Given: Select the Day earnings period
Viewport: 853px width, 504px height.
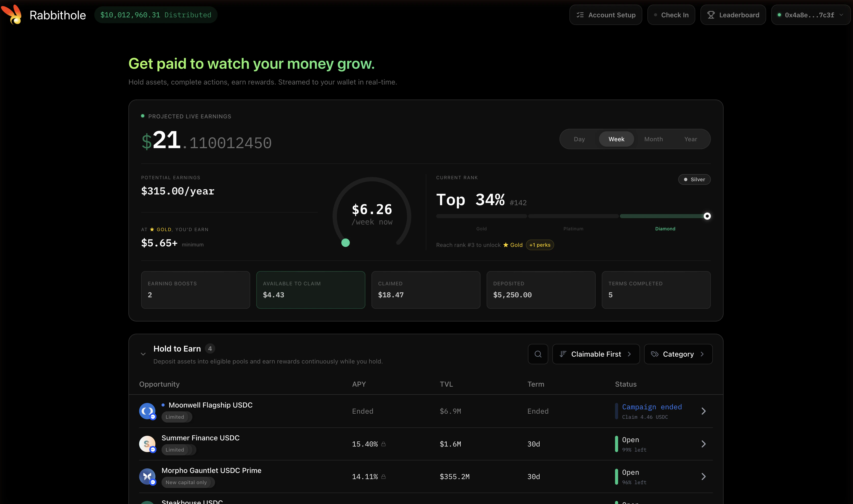Looking at the screenshot, I should point(579,139).
